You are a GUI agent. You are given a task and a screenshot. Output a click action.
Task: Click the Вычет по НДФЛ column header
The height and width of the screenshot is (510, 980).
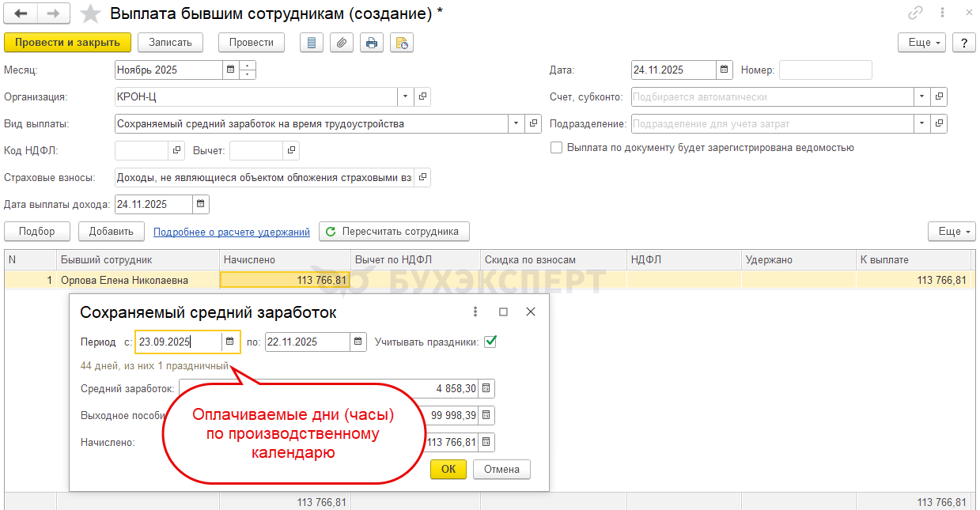415,259
